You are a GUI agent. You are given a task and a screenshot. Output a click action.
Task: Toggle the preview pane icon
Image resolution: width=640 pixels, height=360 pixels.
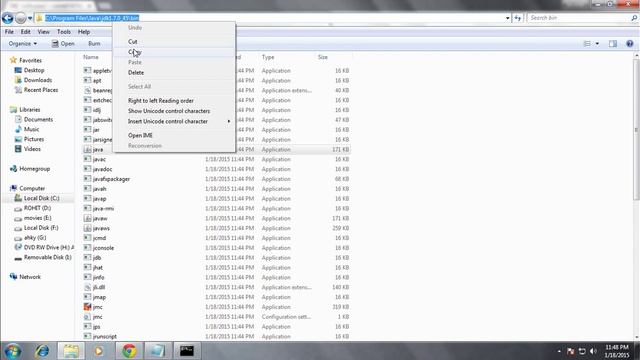(x=613, y=44)
